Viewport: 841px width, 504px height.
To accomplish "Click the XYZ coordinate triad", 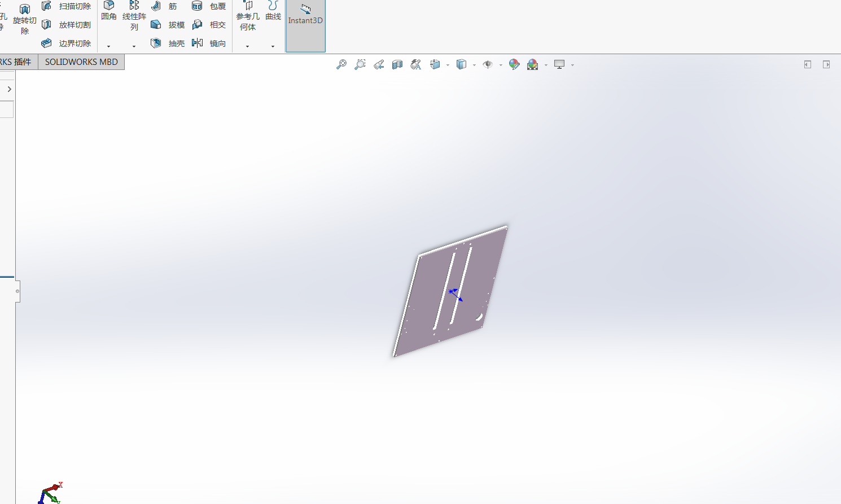I will tap(50, 493).
